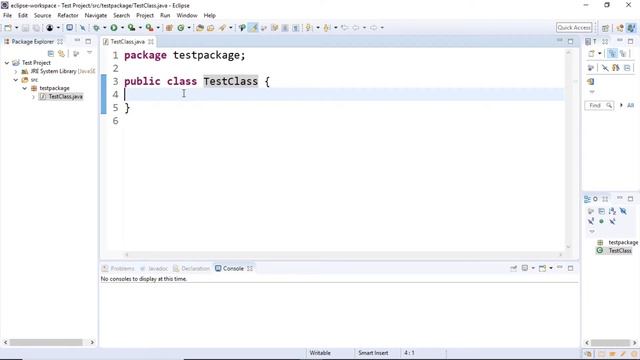Click the Quick Access search field
Screen dimensions: 640x360
pos(574,27)
